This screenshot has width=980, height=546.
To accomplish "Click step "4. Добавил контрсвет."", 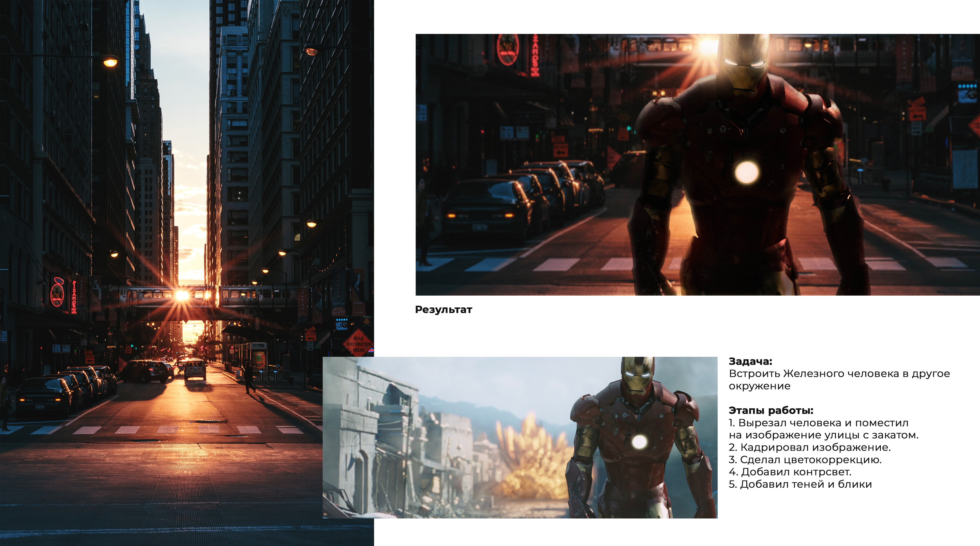I will (x=790, y=472).
